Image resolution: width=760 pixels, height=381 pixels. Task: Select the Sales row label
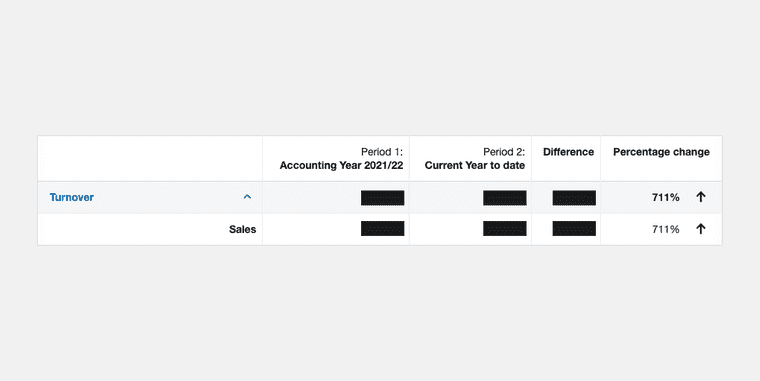242,229
